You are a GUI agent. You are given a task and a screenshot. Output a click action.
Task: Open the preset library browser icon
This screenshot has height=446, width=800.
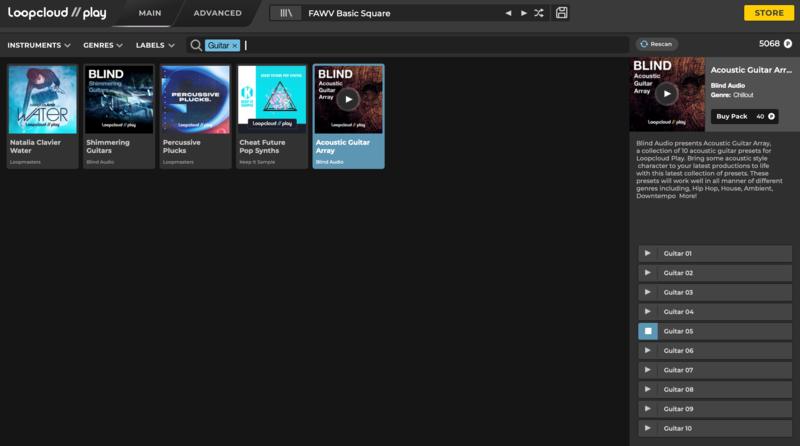point(287,14)
